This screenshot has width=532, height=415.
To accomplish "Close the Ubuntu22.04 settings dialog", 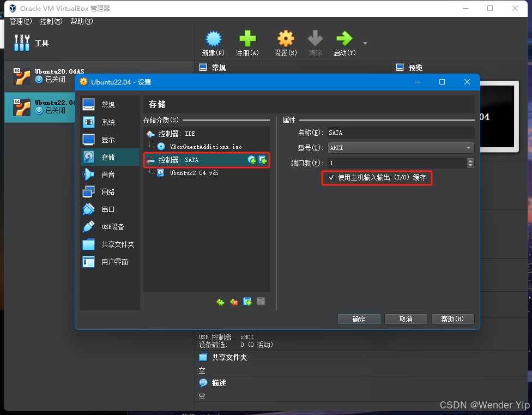I will coord(467,82).
